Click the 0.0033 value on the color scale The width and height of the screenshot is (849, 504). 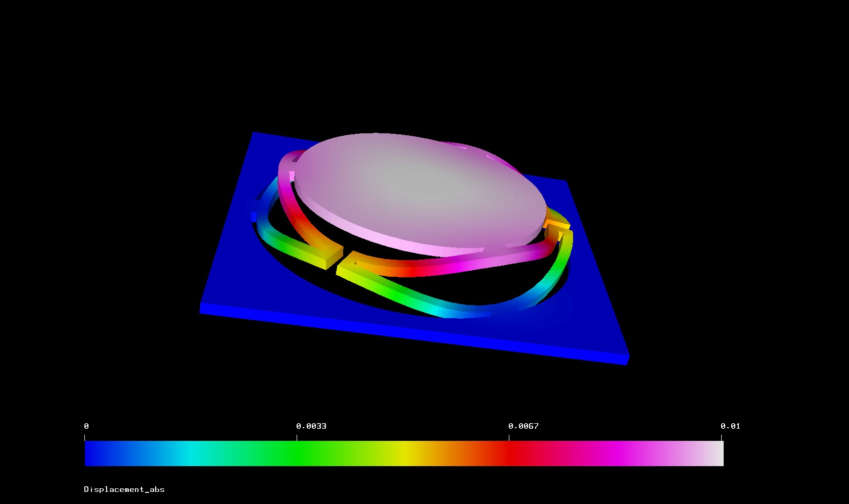(311, 426)
